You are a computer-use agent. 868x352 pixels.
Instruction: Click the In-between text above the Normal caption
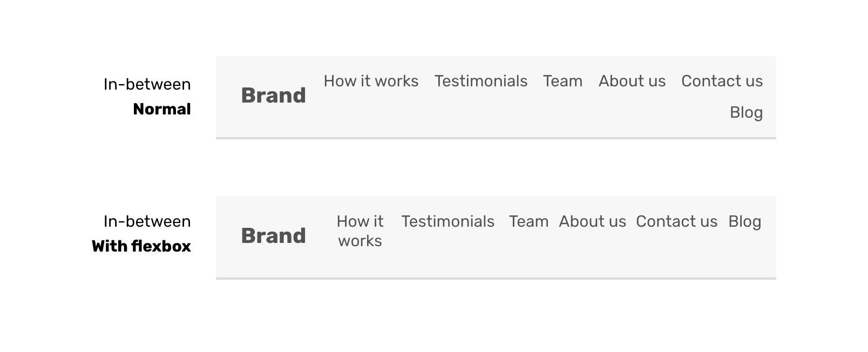point(147,84)
